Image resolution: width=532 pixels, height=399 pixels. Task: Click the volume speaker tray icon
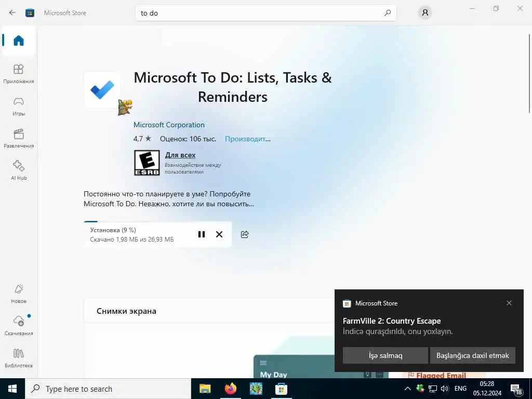445,389
